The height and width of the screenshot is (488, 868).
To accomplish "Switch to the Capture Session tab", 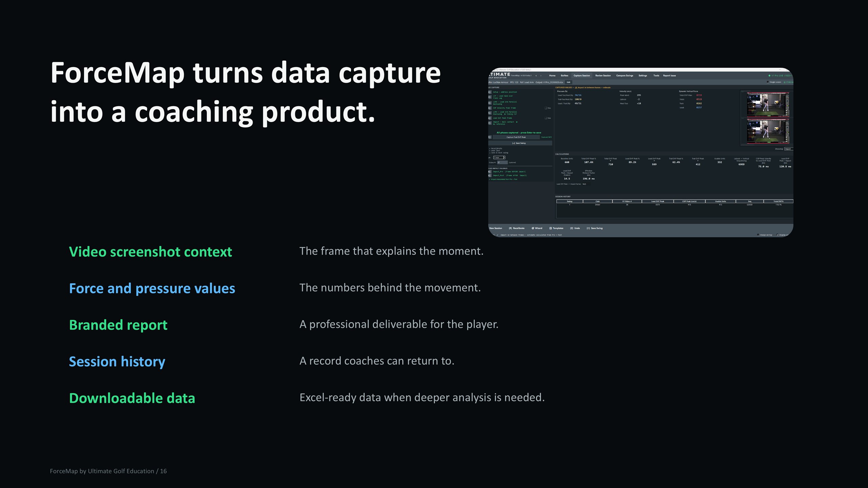I will click(x=582, y=76).
